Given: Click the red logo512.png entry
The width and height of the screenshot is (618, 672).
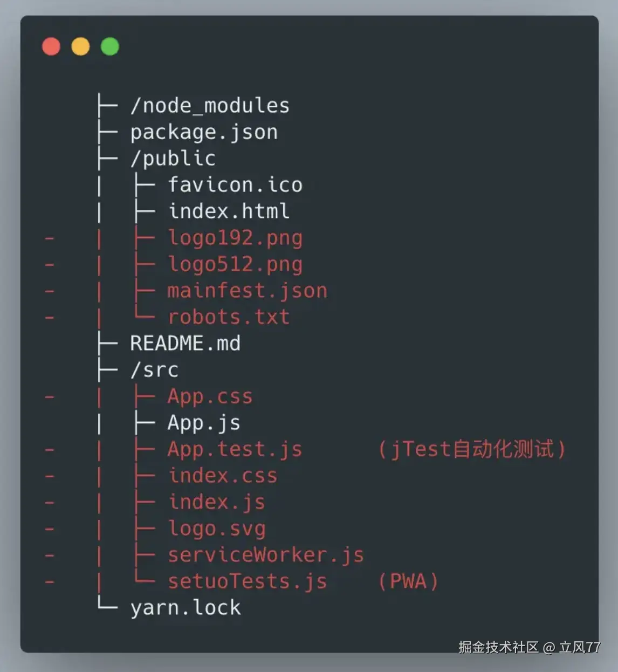Looking at the screenshot, I should 235,264.
